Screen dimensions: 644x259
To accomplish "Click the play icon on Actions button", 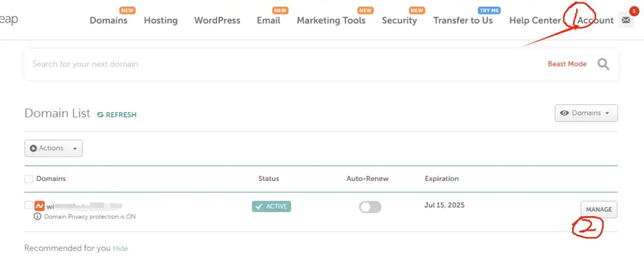I will click(x=33, y=148).
